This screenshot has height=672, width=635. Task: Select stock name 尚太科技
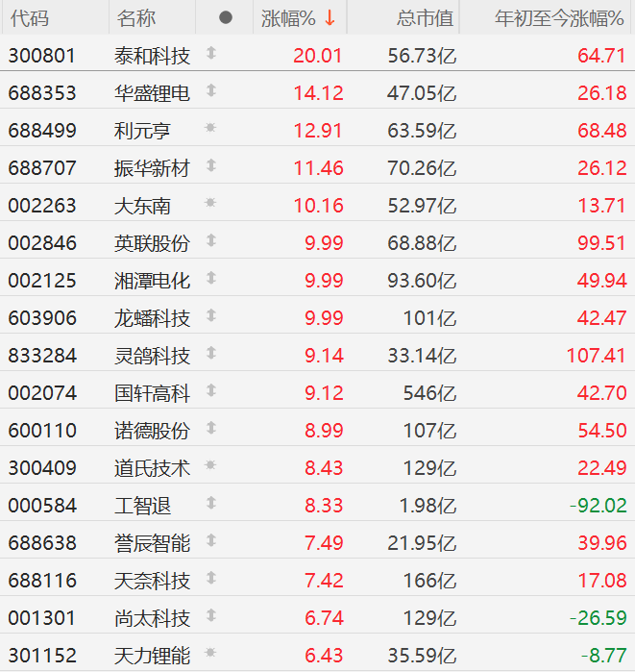[152, 618]
